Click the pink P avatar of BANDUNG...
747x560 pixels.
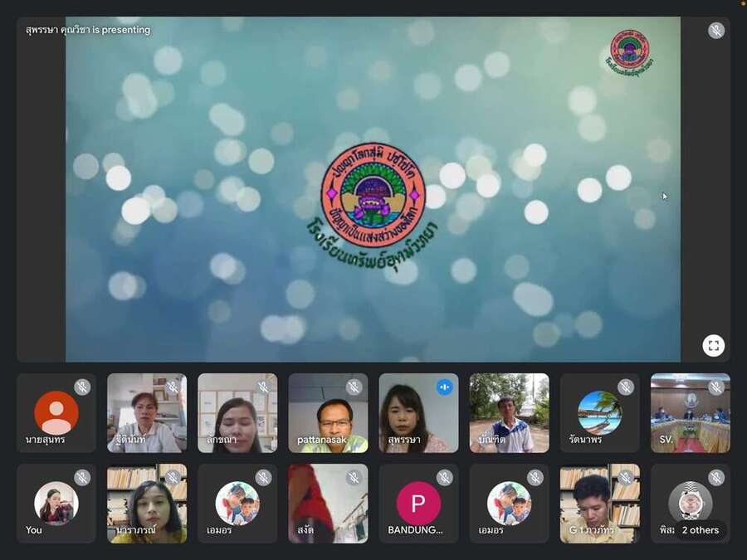tap(418, 504)
